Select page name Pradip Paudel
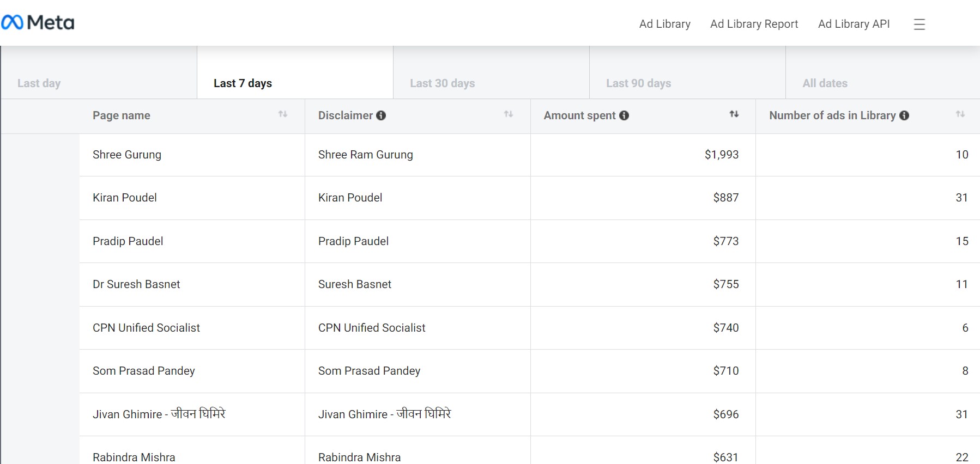This screenshot has height=464, width=980. click(x=128, y=241)
